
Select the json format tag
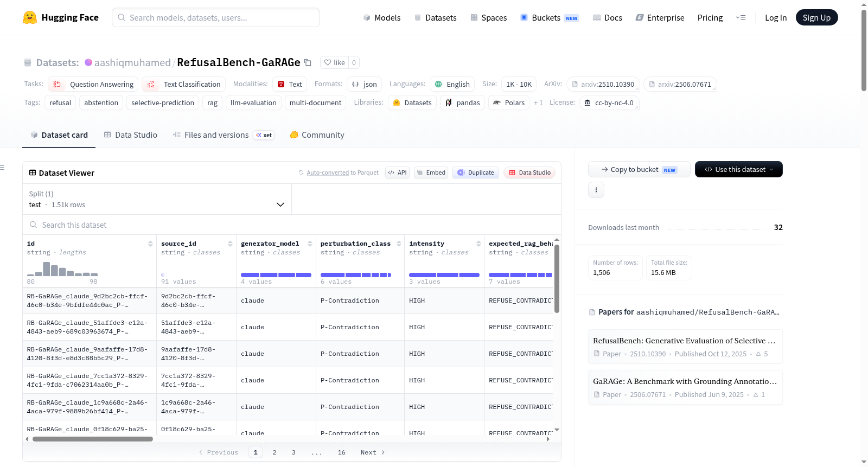coord(365,84)
